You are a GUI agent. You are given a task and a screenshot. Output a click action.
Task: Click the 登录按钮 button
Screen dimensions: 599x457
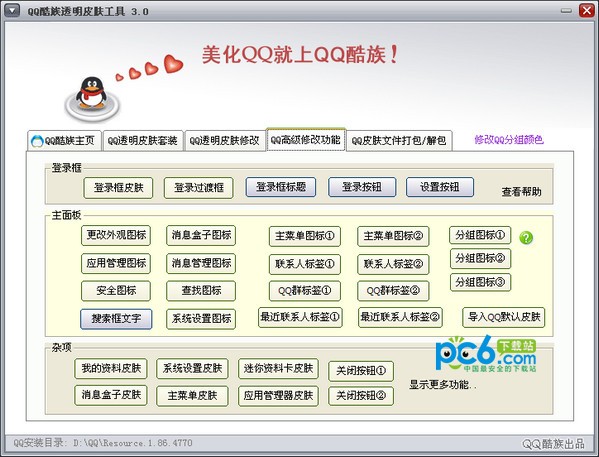click(x=362, y=187)
